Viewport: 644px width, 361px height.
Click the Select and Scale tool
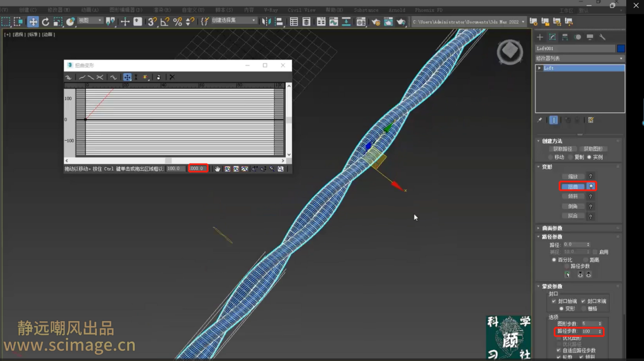pos(57,22)
